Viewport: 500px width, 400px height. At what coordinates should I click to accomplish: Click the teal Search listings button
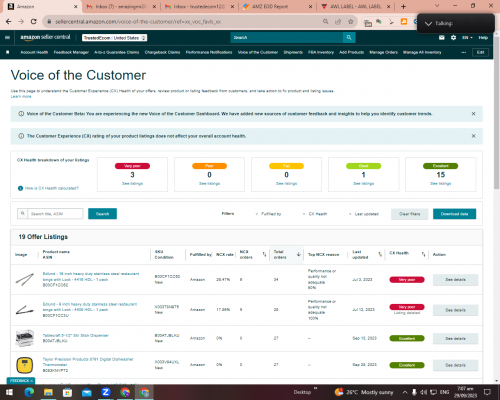tap(102, 214)
